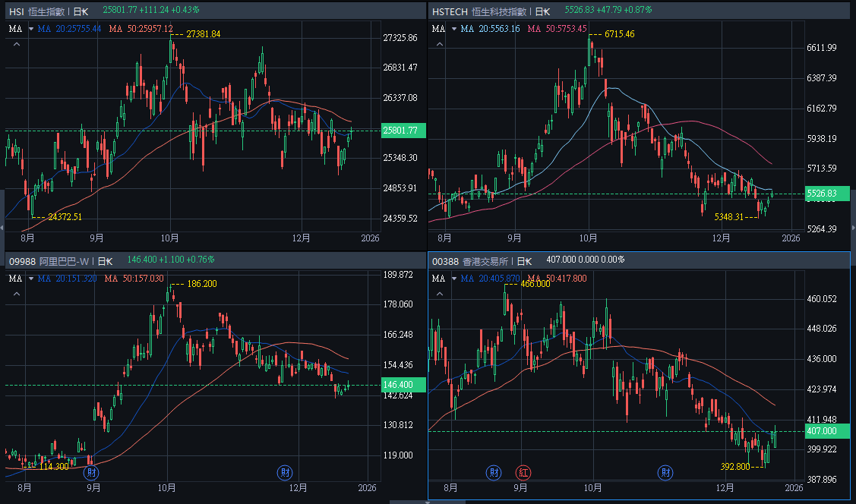Click the first 財 marker on the HKEX chart
The width and height of the screenshot is (856, 504).
(x=494, y=472)
